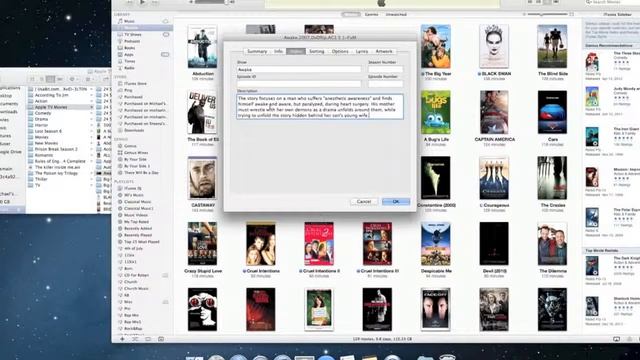Screen dimensions: 640x360
Task: Toggle shuffle at the iTunes window bottom
Action: click(135, 339)
